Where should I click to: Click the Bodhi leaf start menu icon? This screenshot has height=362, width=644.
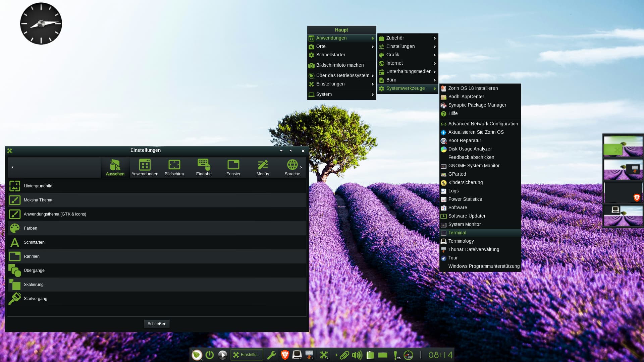[197, 355]
